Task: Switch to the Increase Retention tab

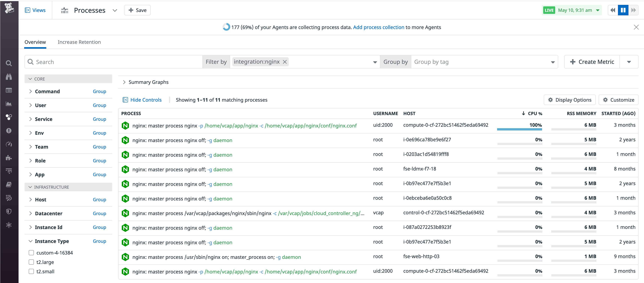Action: pos(79,42)
